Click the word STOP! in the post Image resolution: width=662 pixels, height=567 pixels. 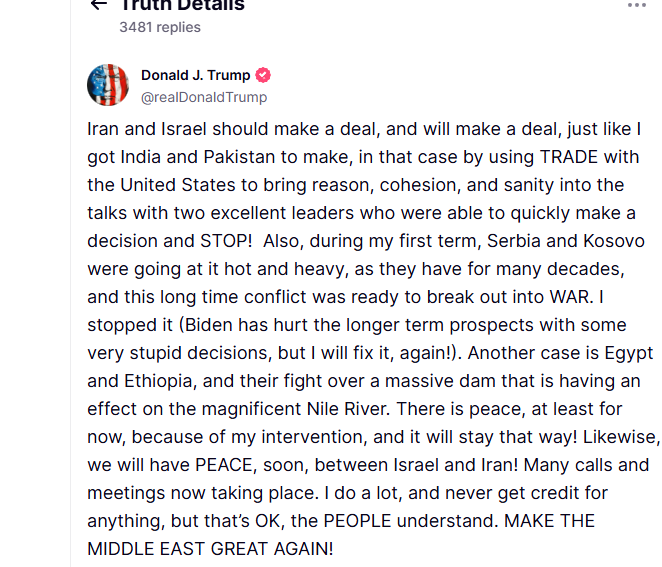[x=226, y=241]
